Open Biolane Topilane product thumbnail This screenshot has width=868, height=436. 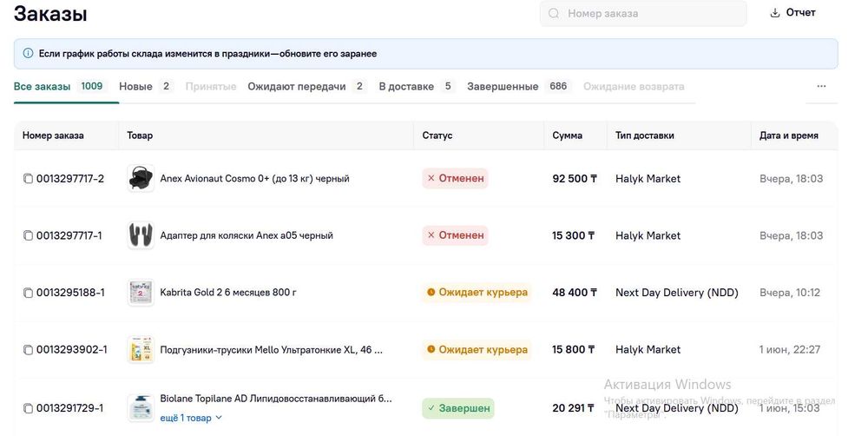(x=141, y=408)
